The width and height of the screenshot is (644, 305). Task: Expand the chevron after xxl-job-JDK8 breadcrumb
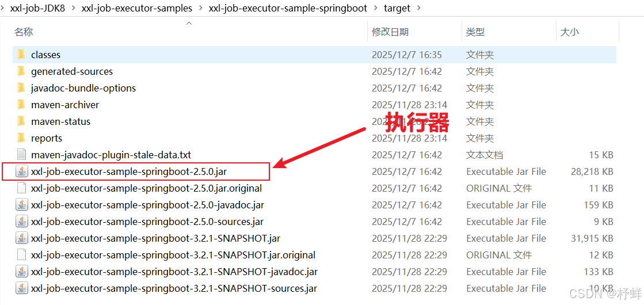pos(73,8)
